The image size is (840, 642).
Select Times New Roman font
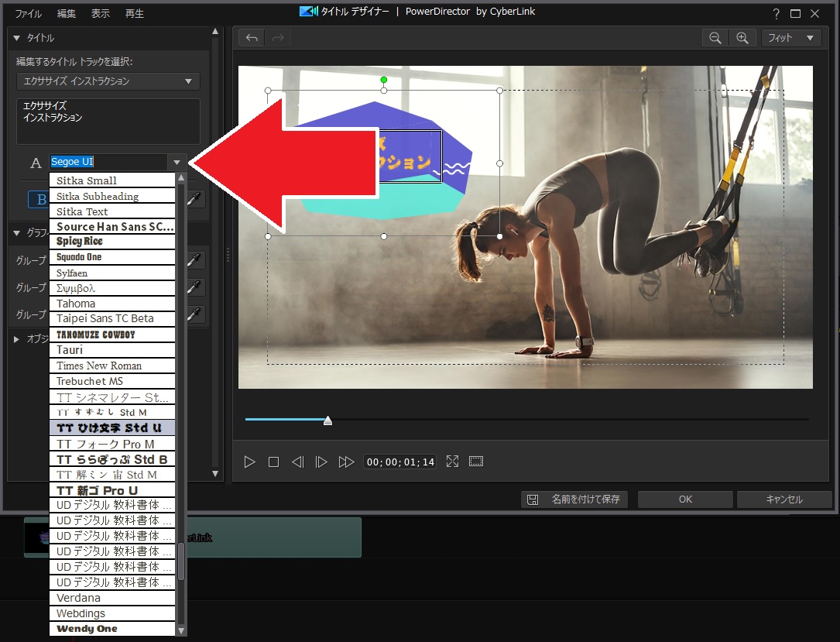click(112, 366)
